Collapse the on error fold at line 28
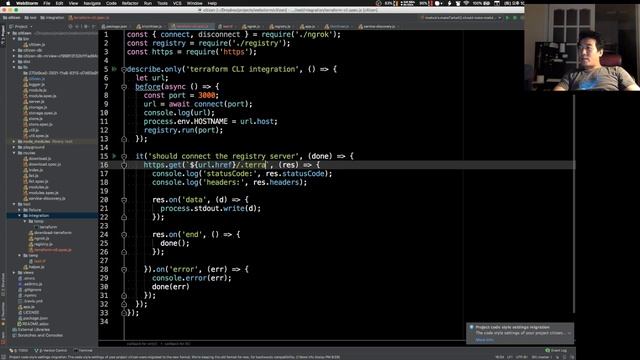This screenshot has height=360, width=640. [x=124, y=269]
